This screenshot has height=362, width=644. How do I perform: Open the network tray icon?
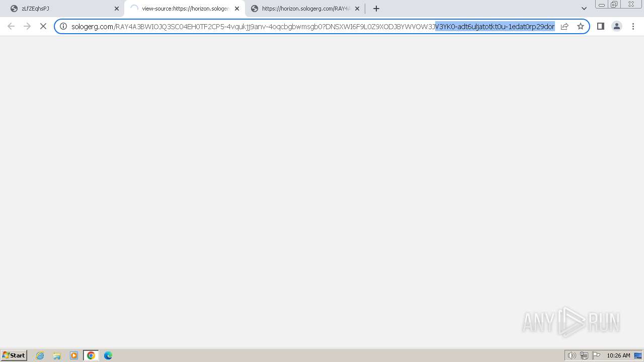pyautogui.click(x=584, y=355)
